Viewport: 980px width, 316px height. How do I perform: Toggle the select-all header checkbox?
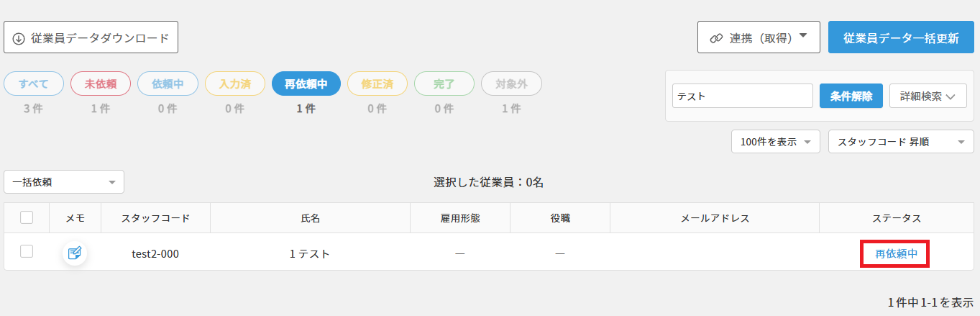tap(27, 217)
